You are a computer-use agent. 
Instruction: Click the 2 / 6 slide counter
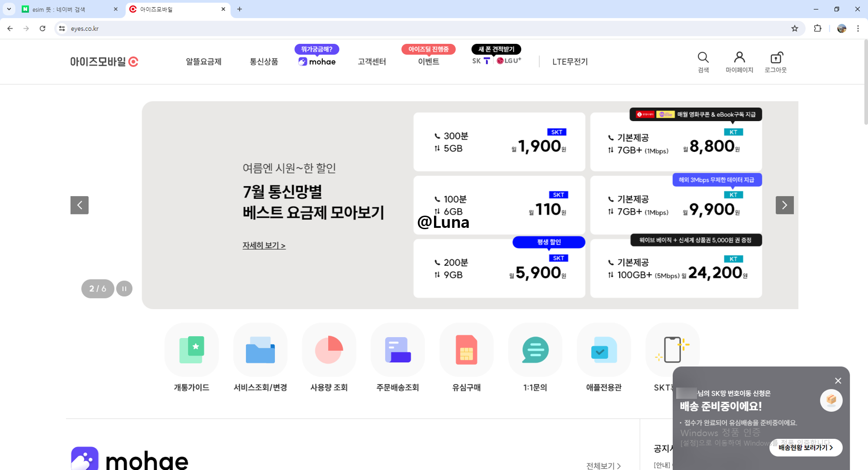click(x=98, y=289)
